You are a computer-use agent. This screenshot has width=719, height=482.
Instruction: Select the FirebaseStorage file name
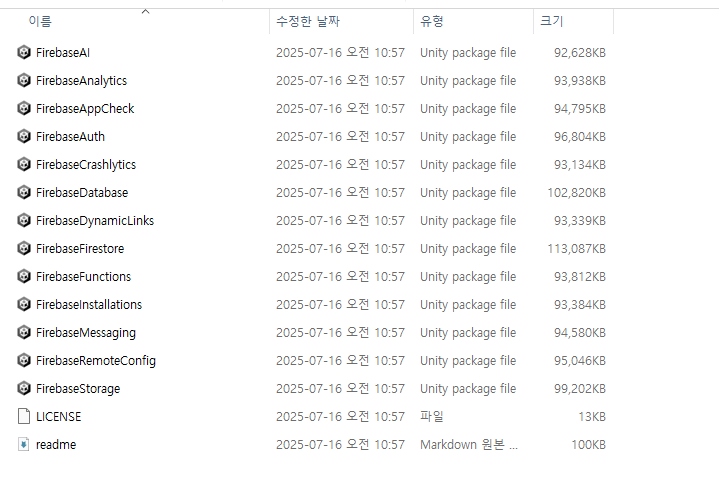click(x=78, y=388)
